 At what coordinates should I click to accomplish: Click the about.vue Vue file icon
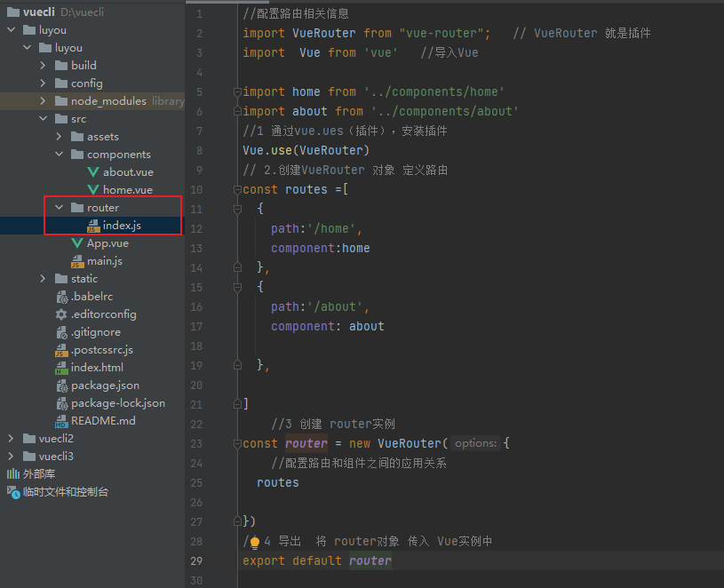pos(92,172)
